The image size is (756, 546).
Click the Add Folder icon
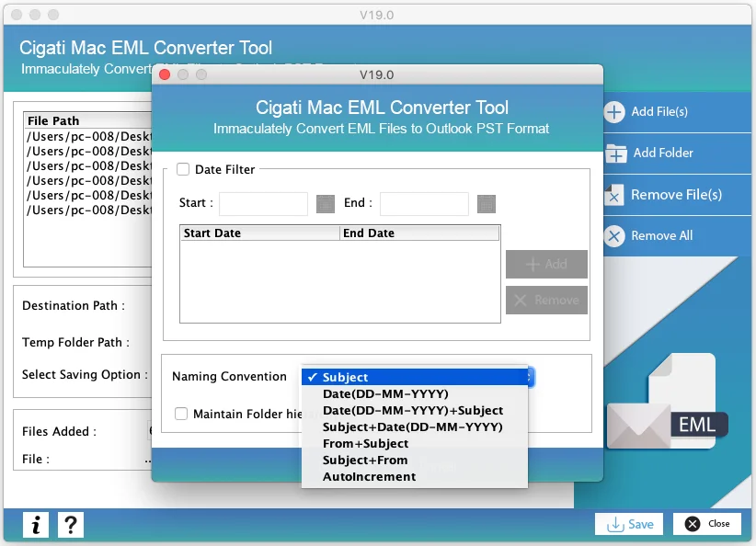615,154
